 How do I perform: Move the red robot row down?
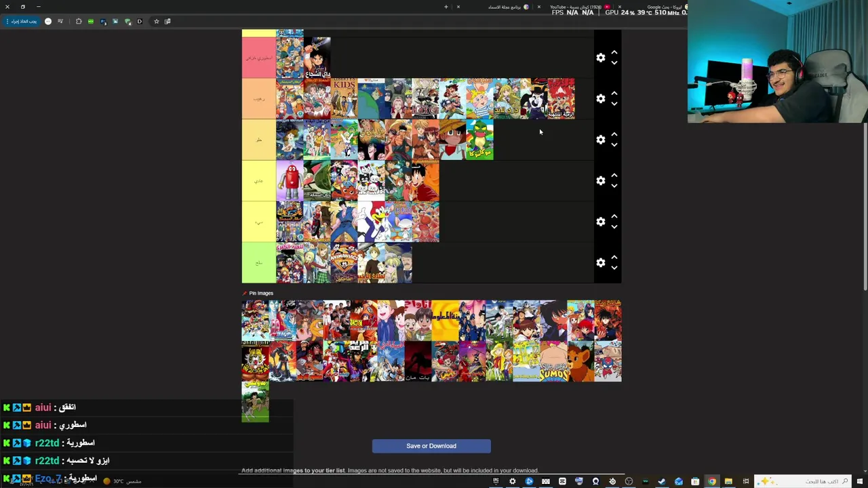[614, 186]
